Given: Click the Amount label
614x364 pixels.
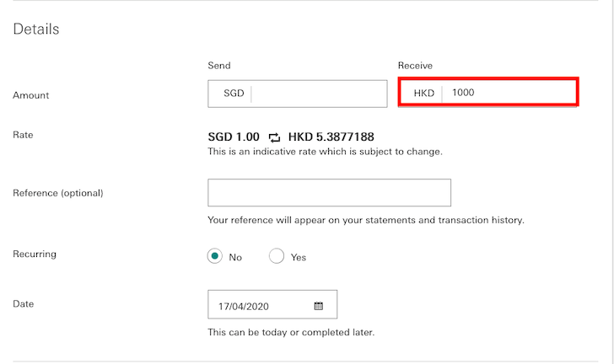Looking at the screenshot, I should tap(31, 95).
